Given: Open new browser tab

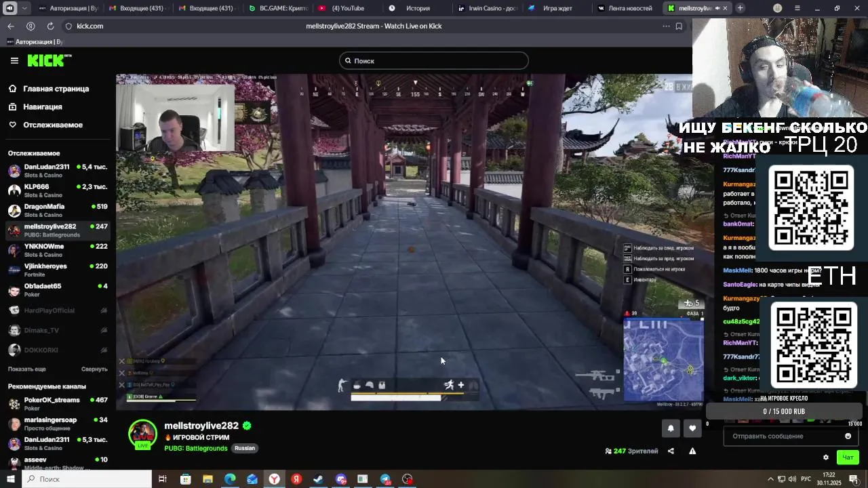Looking at the screenshot, I should point(741,8).
